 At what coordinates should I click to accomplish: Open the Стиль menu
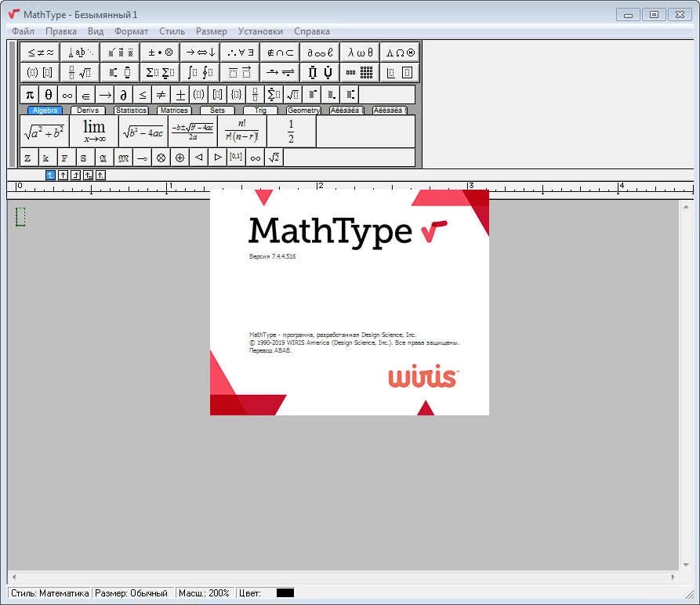point(172,31)
